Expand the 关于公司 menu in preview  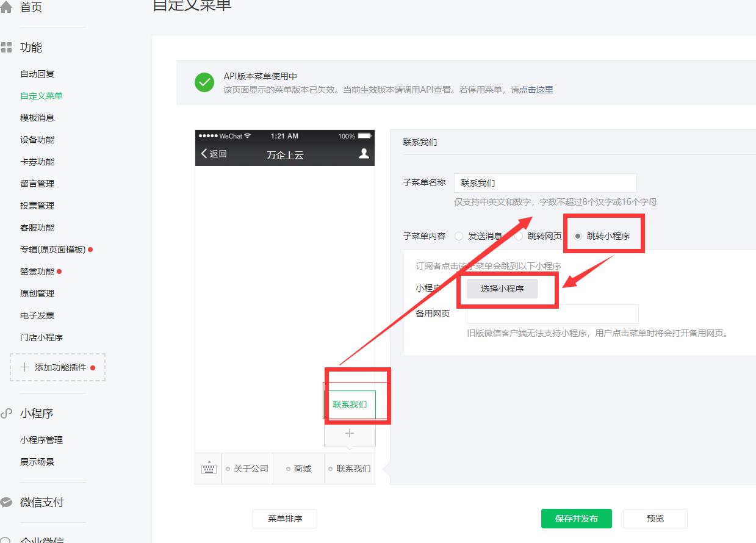pyautogui.click(x=248, y=469)
